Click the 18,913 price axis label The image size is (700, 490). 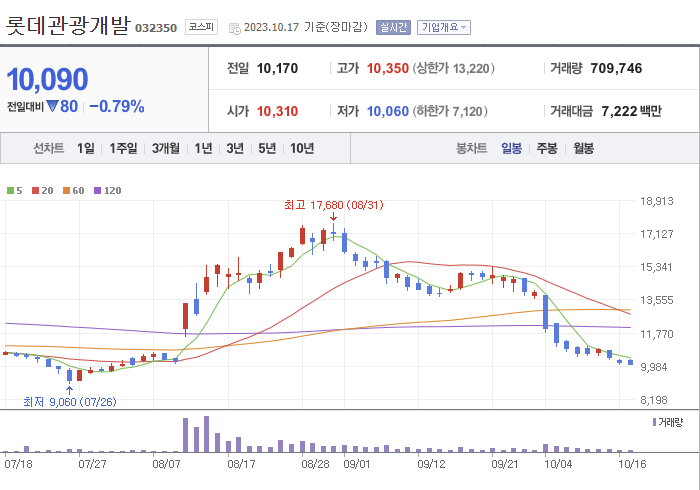[657, 201]
